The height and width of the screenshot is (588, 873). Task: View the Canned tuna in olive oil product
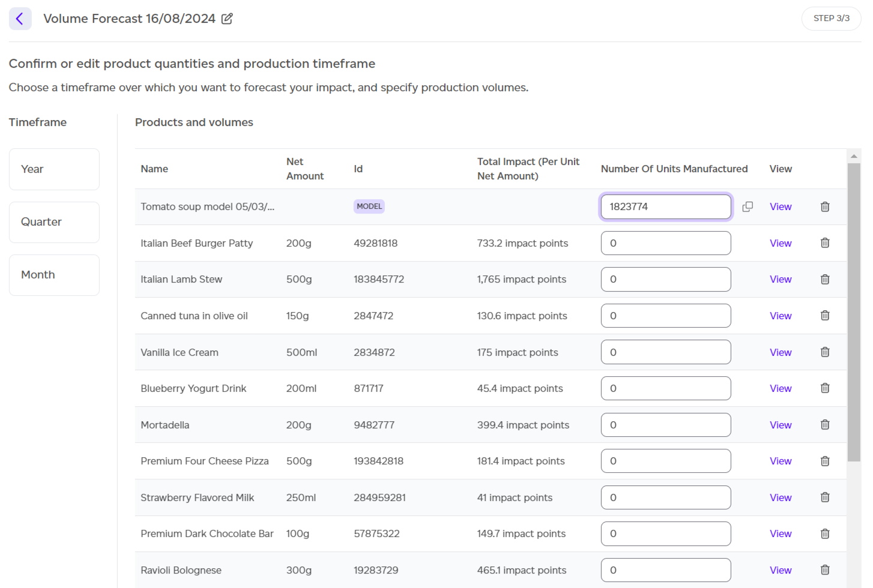click(x=781, y=316)
